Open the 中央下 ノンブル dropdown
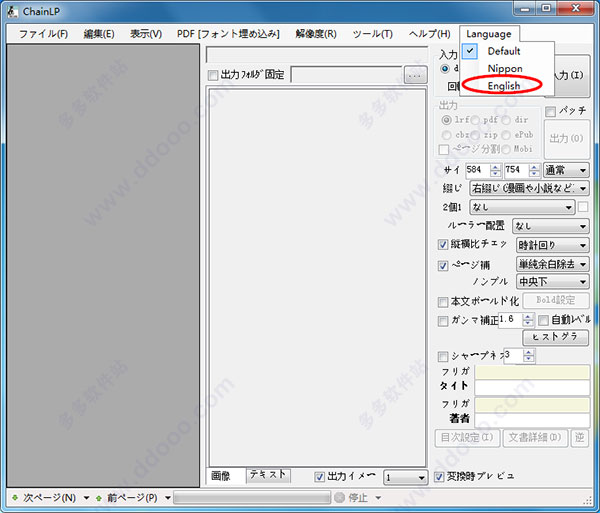 pos(553,282)
